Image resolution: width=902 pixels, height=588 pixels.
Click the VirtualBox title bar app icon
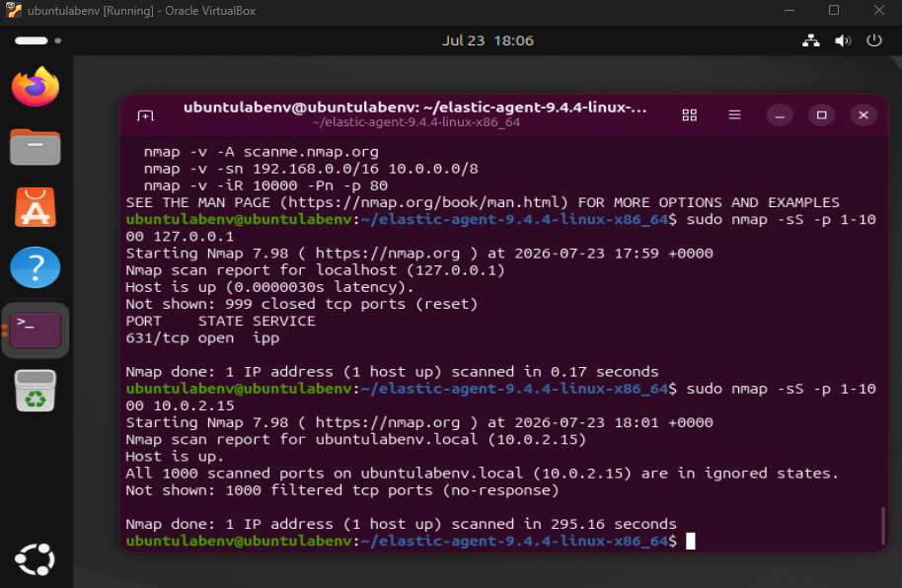click(13, 10)
